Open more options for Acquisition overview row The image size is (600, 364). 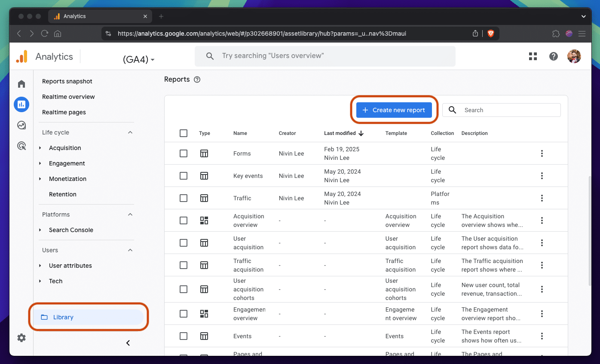pyautogui.click(x=542, y=220)
